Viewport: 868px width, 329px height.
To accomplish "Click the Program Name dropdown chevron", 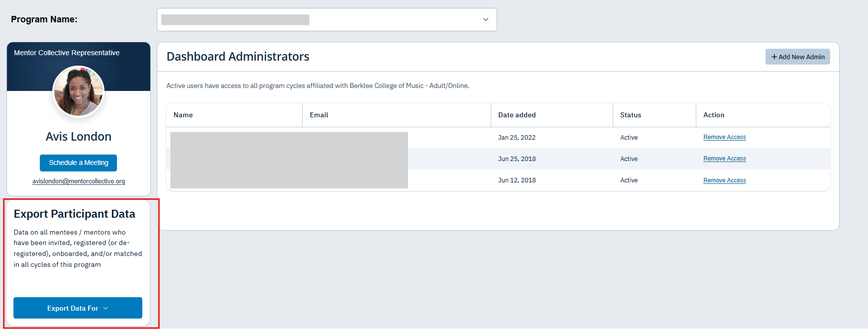I will [486, 19].
